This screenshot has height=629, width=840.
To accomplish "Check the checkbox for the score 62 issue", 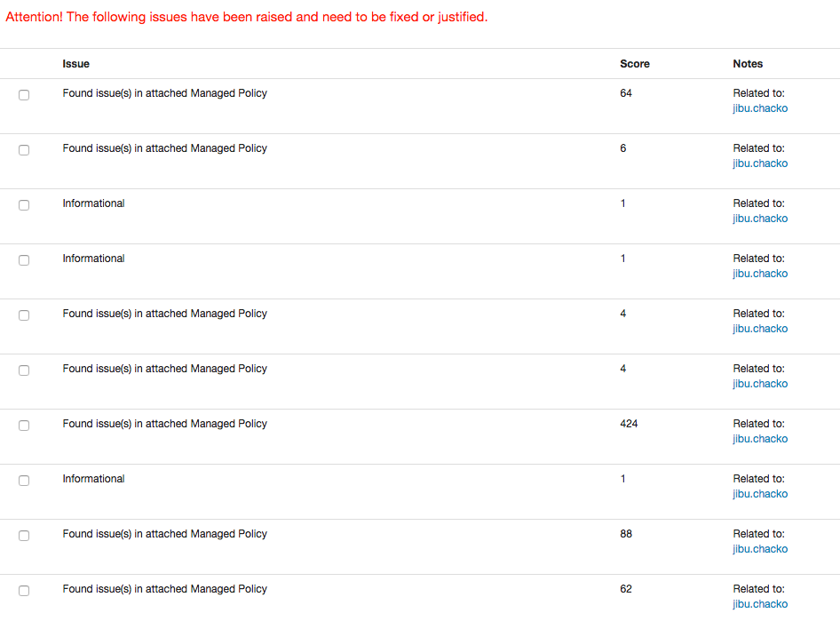I will point(24,590).
